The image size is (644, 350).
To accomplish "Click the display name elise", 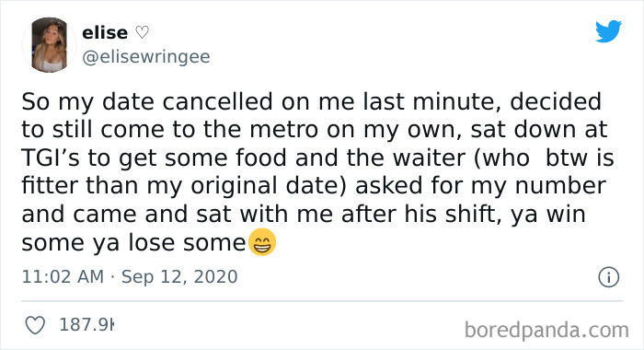I will 105,32.
